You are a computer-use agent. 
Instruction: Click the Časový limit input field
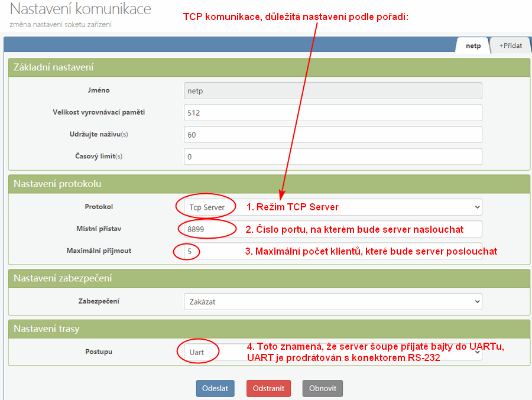(333, 157)
